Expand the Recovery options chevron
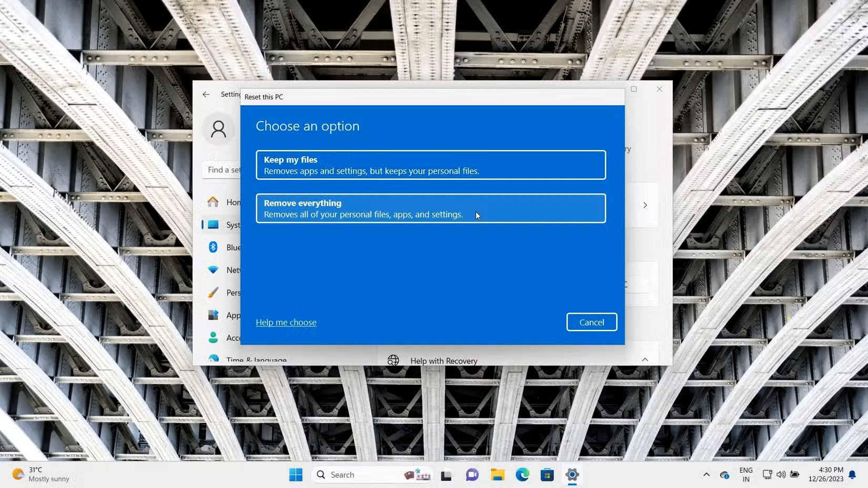This screenshot has width=868, height=488. [645, 205]
